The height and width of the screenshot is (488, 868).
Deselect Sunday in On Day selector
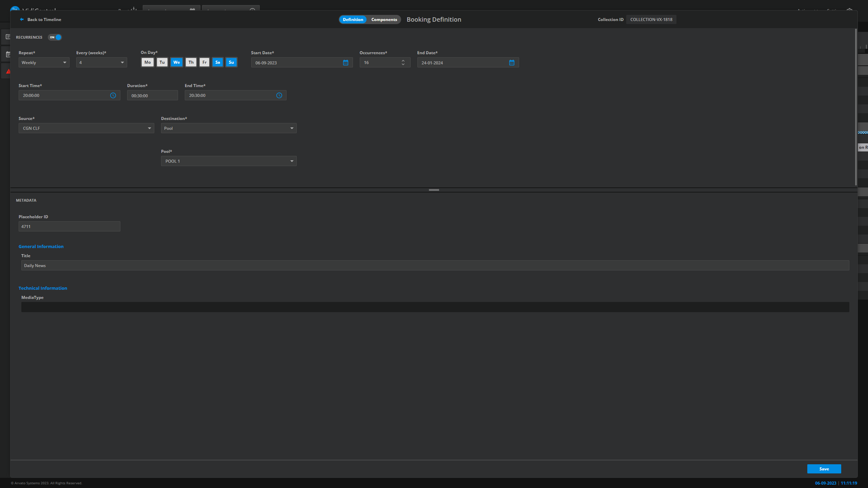(231, 62)
